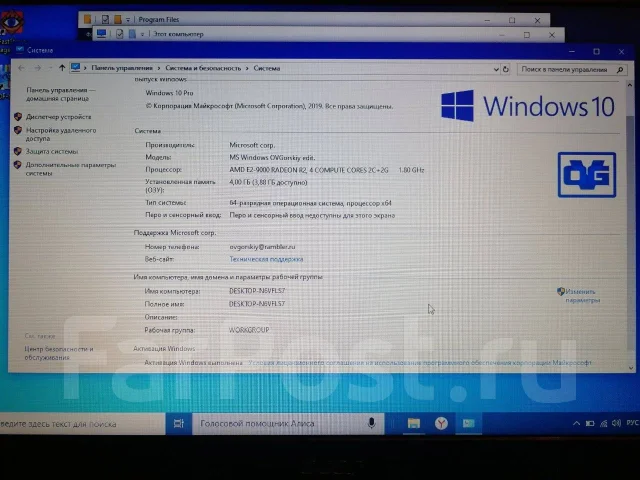Screen dimensions: 640x480
Task: Open Microsoft license terms link
Action: pyautogui.click(x=420, y=362)
